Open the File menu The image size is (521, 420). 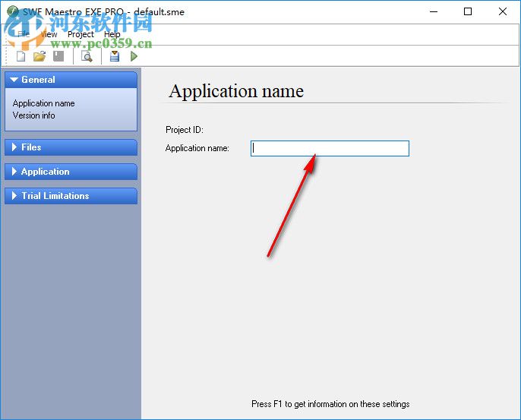click(24, 34)
